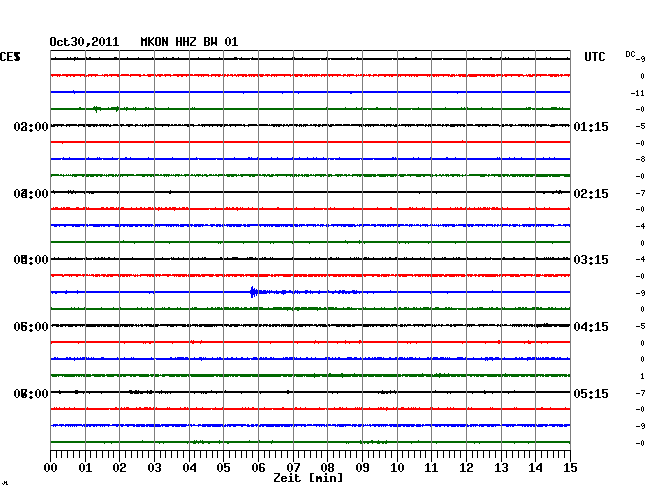Click the blue seismic event burst on the trace

(x=254, y=292)
